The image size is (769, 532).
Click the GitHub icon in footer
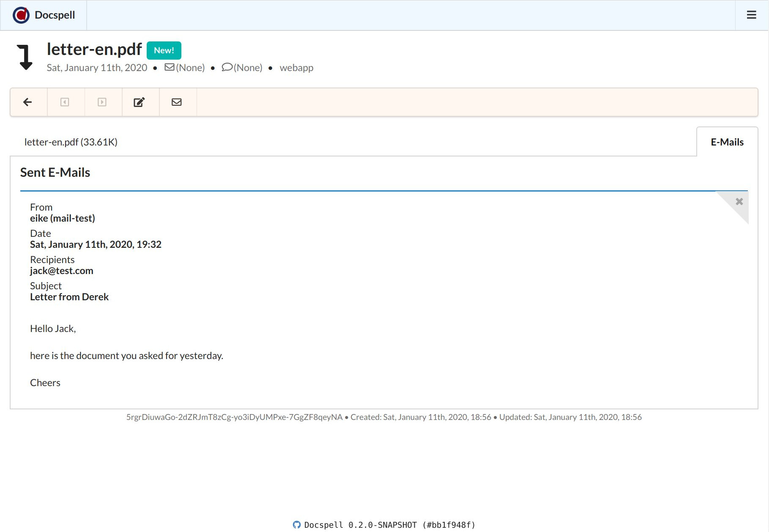click(x=297, y=525)
